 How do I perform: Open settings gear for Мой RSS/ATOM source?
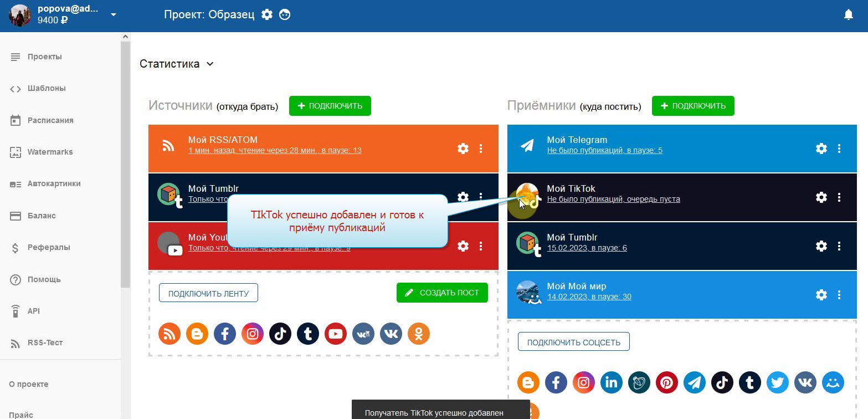(x=463, y=149)
